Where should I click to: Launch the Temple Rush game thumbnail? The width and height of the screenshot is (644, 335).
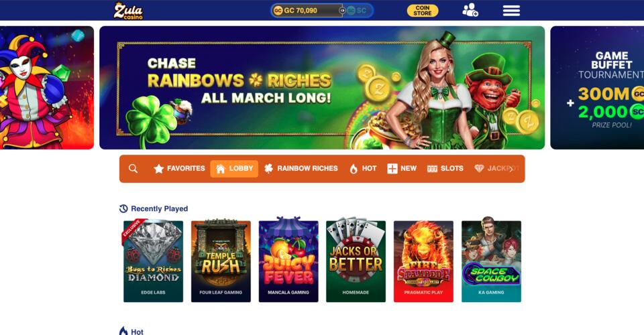tap(221, 261)
